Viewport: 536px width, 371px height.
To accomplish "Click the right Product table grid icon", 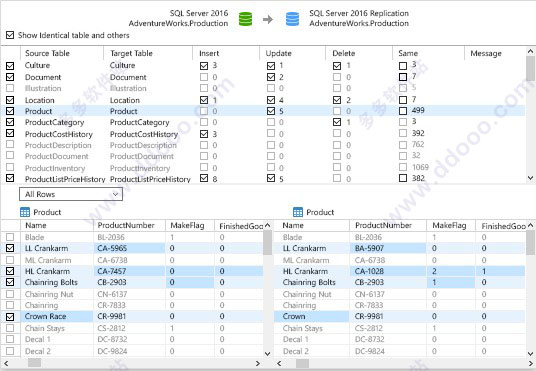I will [x=298, y=212].
